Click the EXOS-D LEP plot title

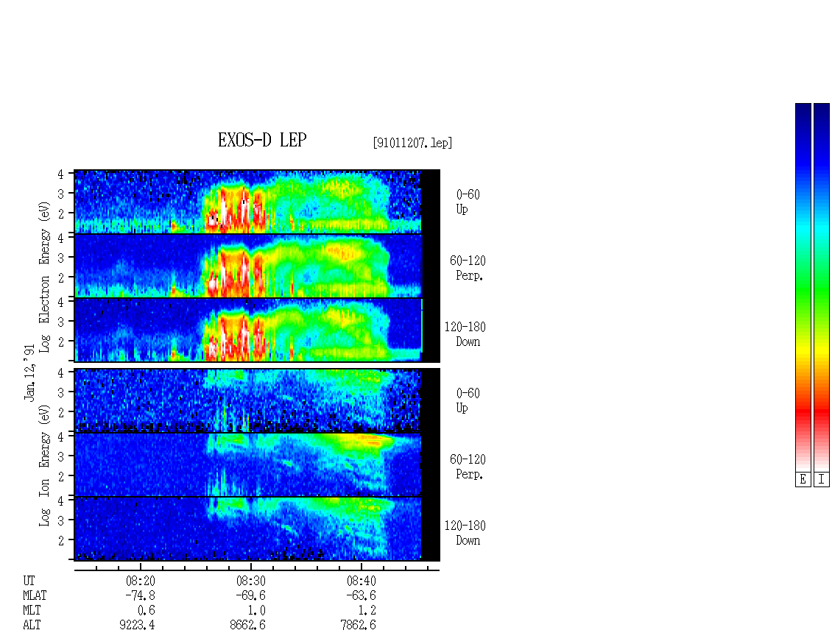262,140
